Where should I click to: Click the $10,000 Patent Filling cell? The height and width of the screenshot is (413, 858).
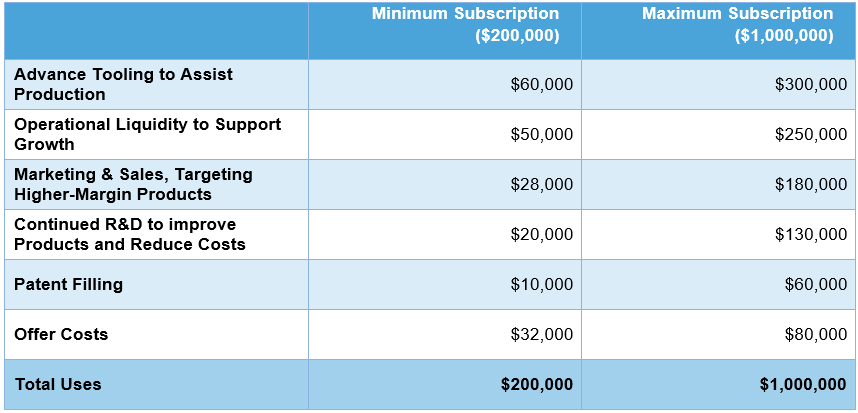[x=541, y=284]
